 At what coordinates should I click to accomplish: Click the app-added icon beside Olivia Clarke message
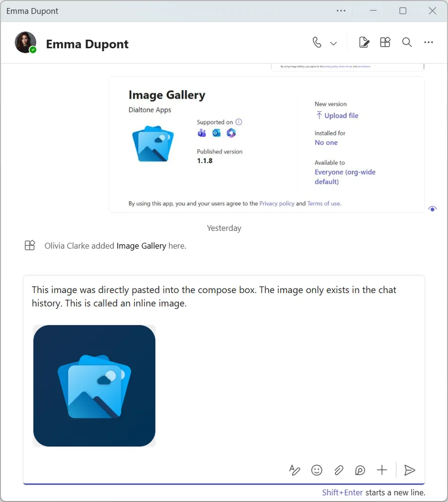pos(30,246)
